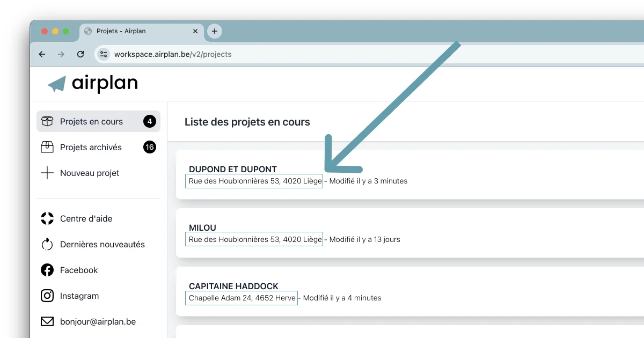Select the Projets - Airplan browser tab
The image size is (644, 338).
coord(142,31)
